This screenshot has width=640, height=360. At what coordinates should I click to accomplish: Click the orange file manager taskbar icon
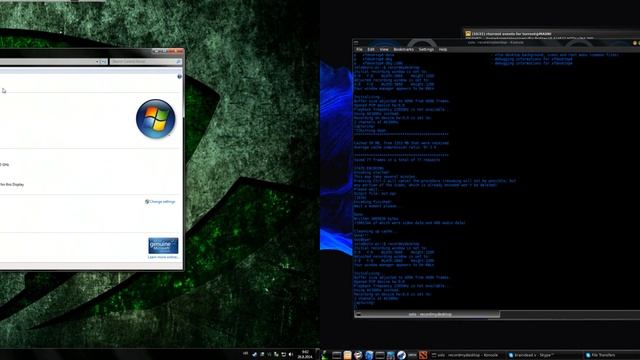[347, 355]
